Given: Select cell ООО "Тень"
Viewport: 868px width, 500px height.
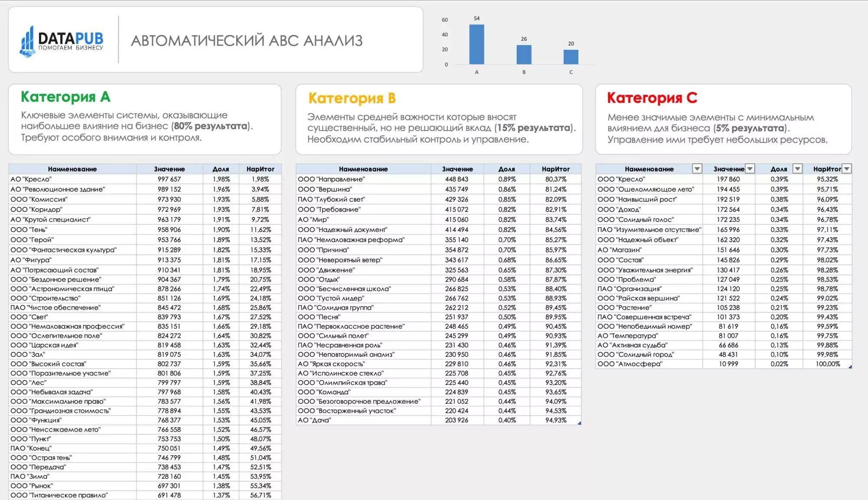Looking at the screenshot, I should point(72,229).
